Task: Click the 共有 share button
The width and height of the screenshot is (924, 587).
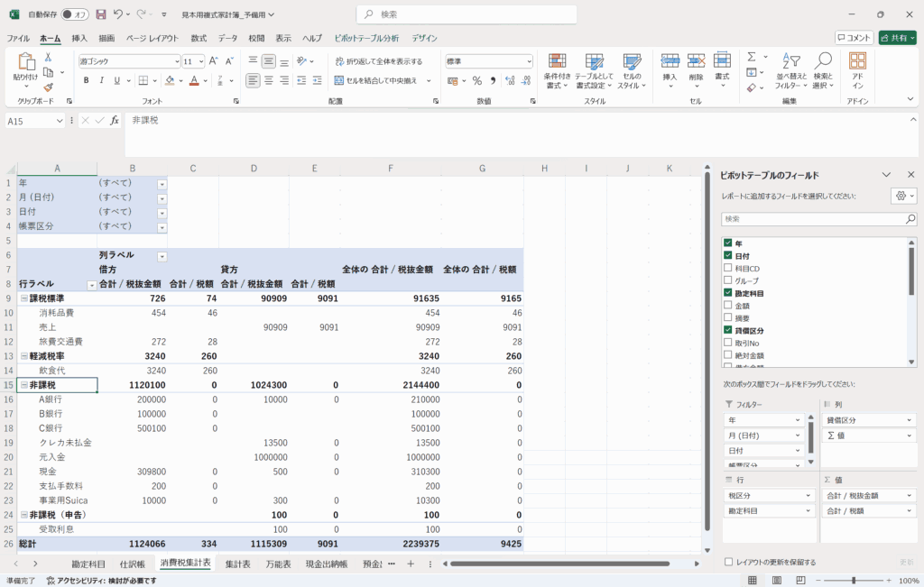Action: 898,38
